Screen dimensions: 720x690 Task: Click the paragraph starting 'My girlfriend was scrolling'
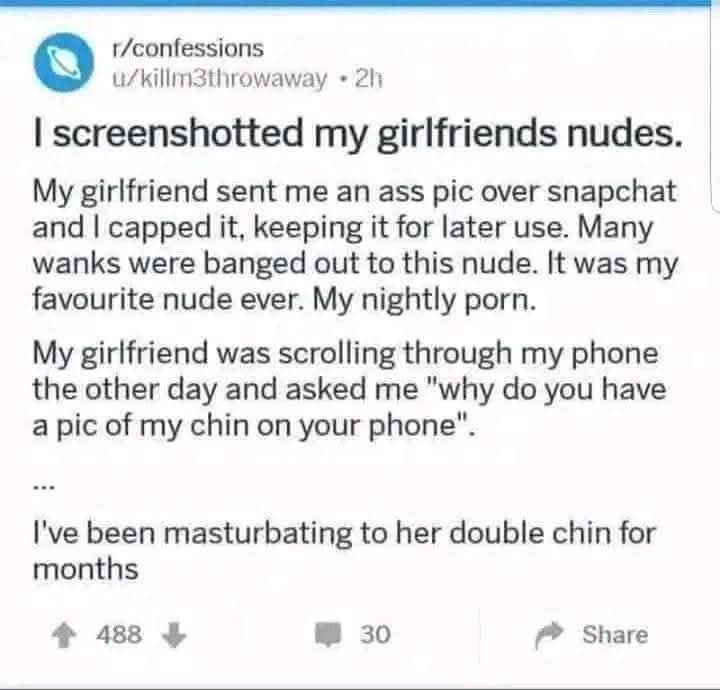(349, 389)
